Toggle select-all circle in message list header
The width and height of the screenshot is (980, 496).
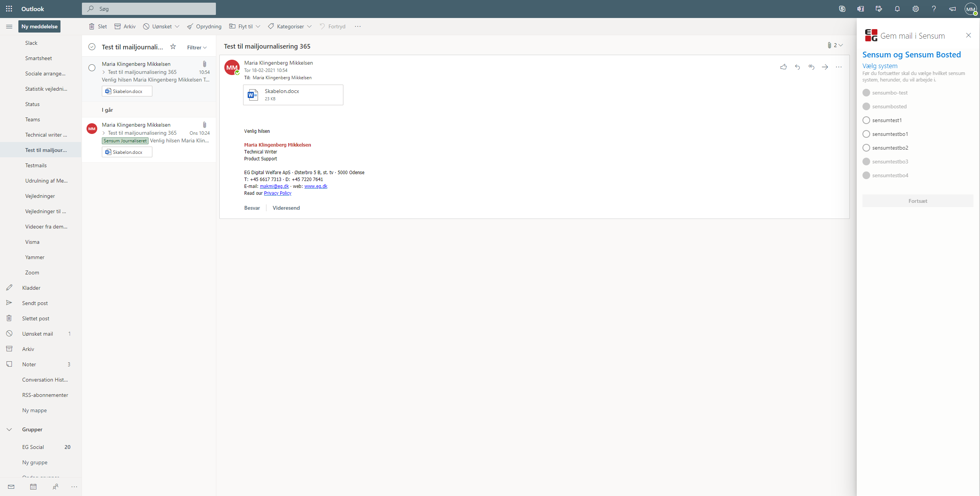point(92,47)
